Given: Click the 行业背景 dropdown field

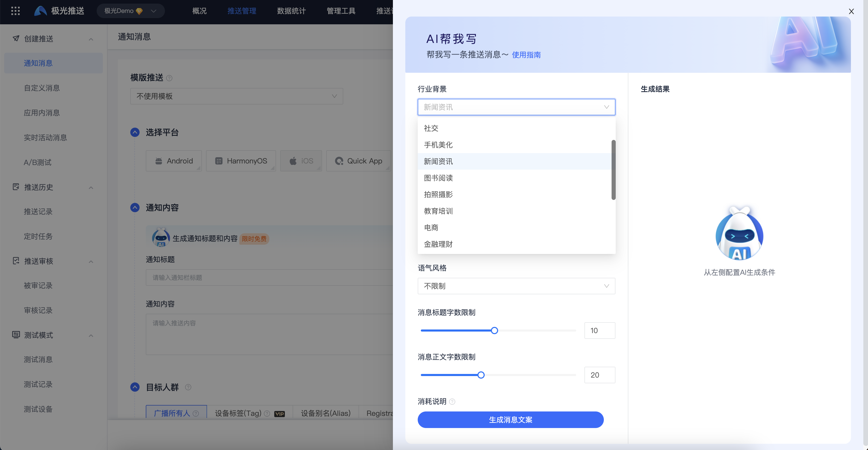Looking at the screenshot, I should [x=516, y=107].
